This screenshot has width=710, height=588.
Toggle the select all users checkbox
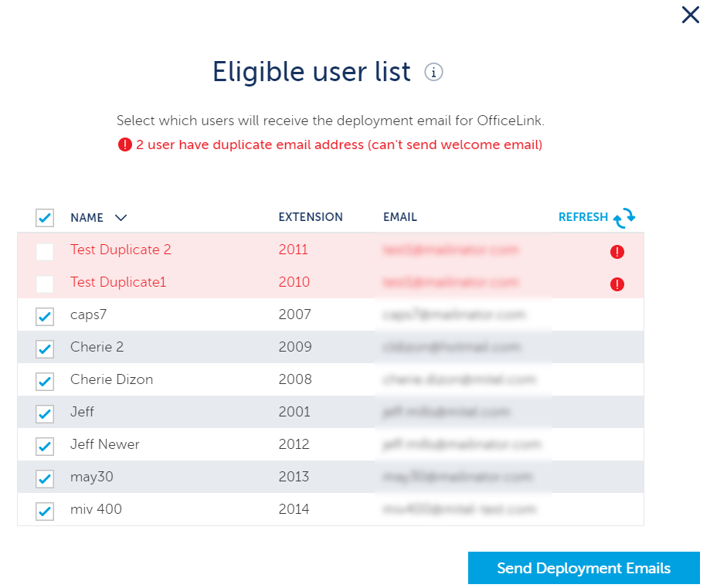[x=45, y=218]
